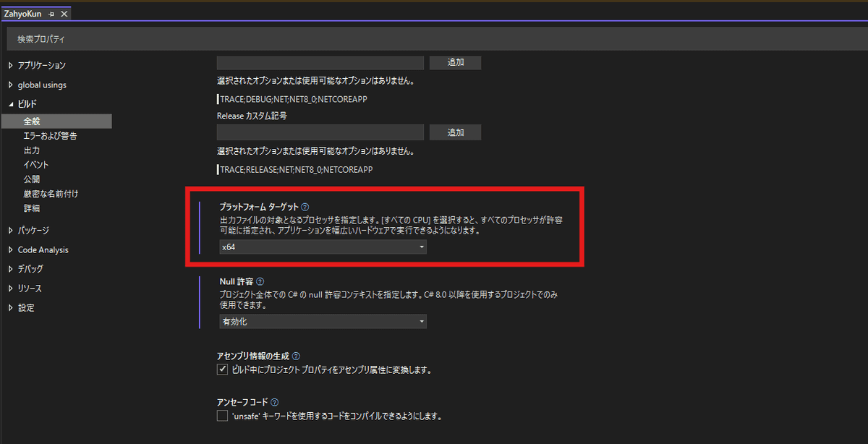Open エラーおよび警告 settings

(x=50, y=136)
